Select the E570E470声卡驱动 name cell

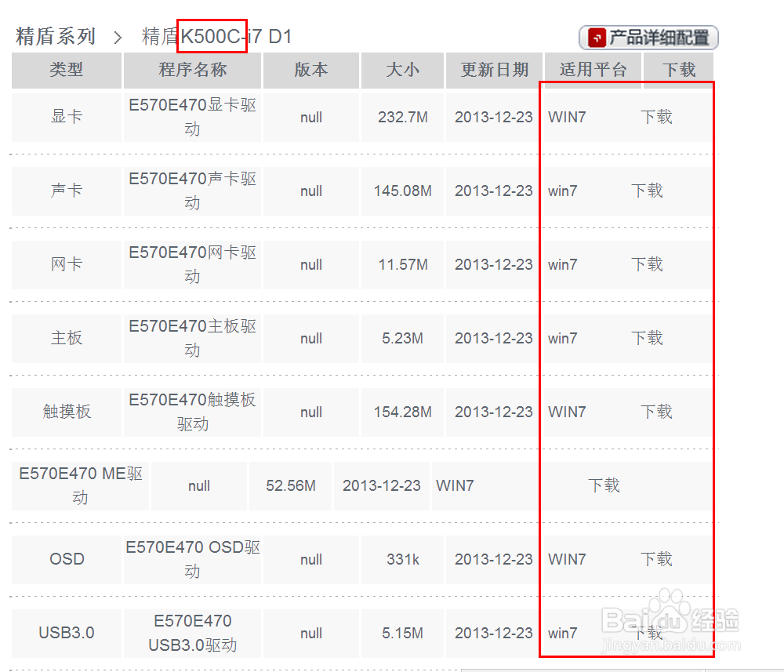pyautogui.click(x=193, y=191)
